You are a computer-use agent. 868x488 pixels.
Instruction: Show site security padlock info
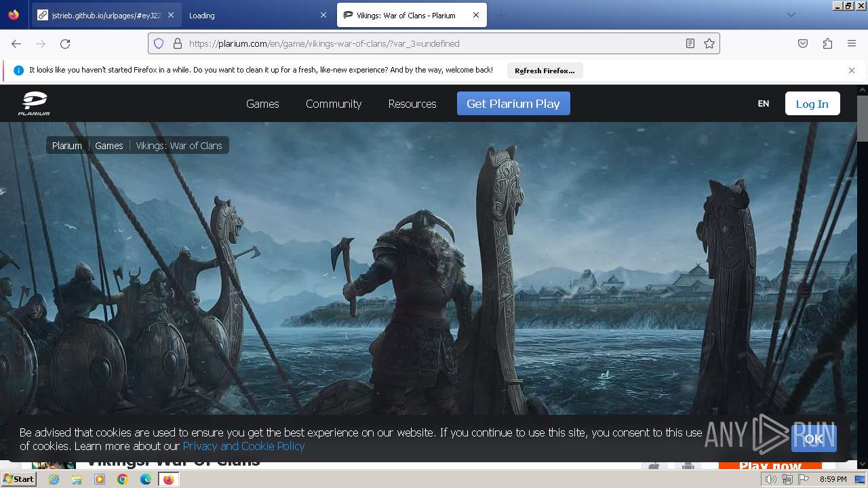(x=178, y=43)
